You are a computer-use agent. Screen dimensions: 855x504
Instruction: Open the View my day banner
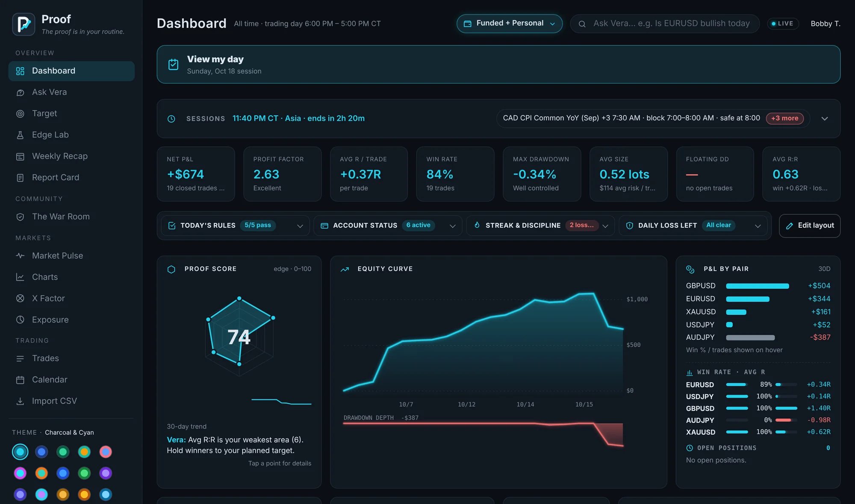pos(498,64)
